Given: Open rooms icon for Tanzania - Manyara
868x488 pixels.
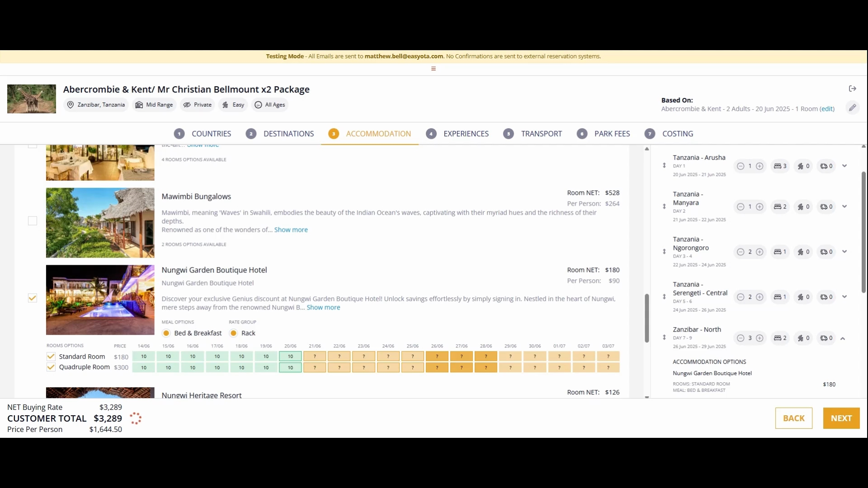Looking at the screenshot, I should coord(780,207).
